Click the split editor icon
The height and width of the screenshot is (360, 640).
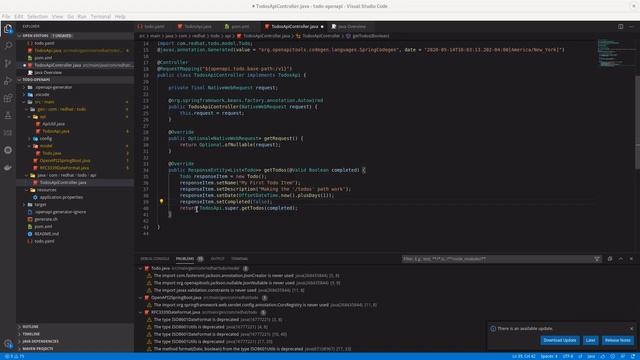[x=620, y=27]
